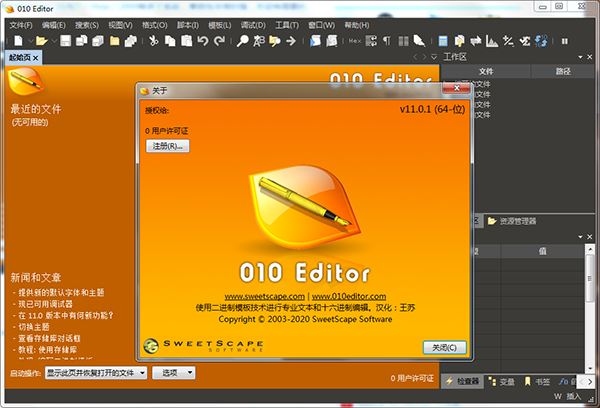Open the 帮助(H) menu

357,25
